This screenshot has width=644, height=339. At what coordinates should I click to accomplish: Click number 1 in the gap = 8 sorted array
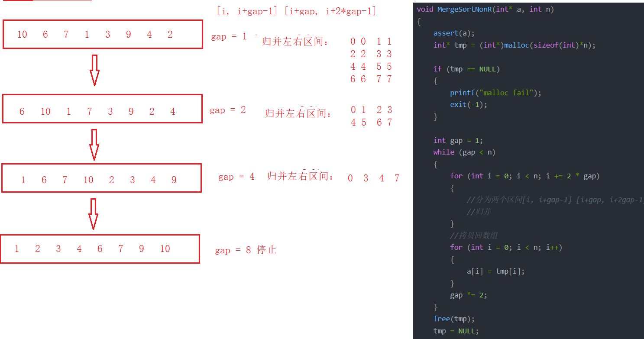(x=17, y=249)
